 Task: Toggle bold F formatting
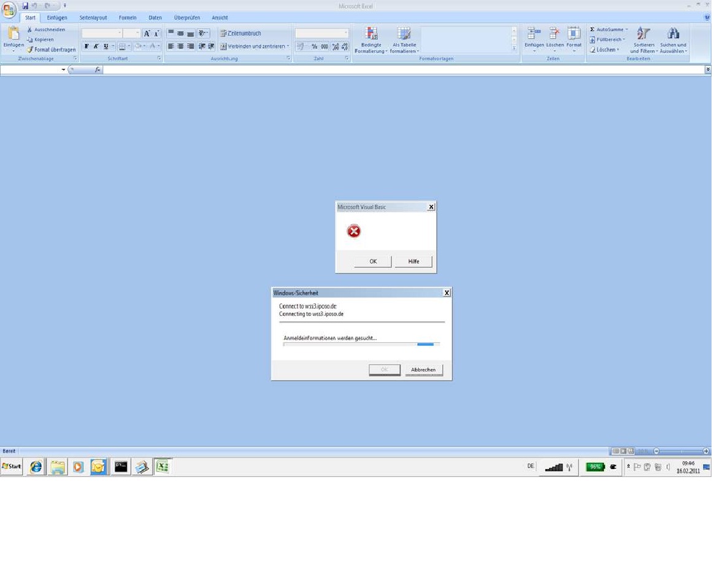pos(86,47)
